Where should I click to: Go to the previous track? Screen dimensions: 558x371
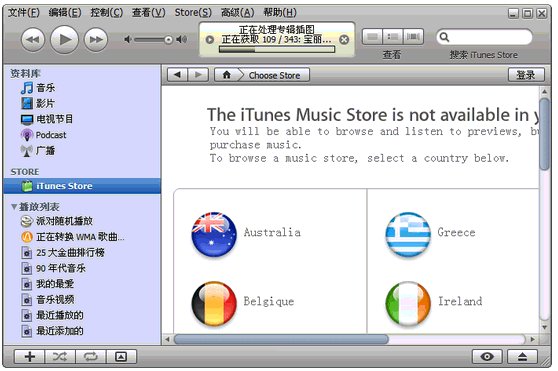pos(33,39)
